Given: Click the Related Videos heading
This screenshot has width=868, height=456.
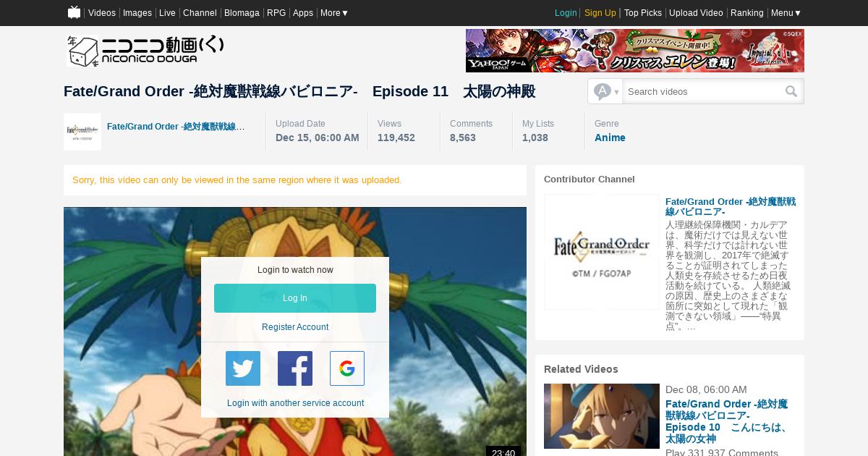Looking at the screenshot, I should coord(581,369).
